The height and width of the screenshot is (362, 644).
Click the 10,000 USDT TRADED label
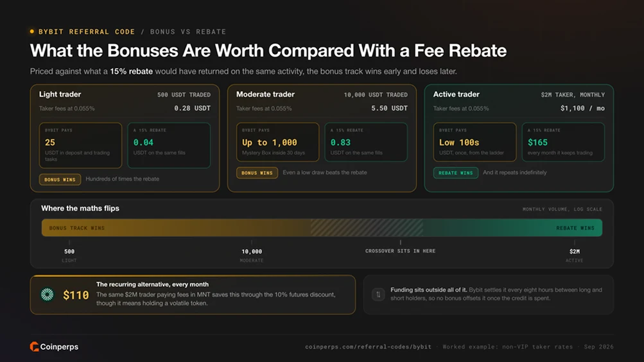tap(376, 95)
